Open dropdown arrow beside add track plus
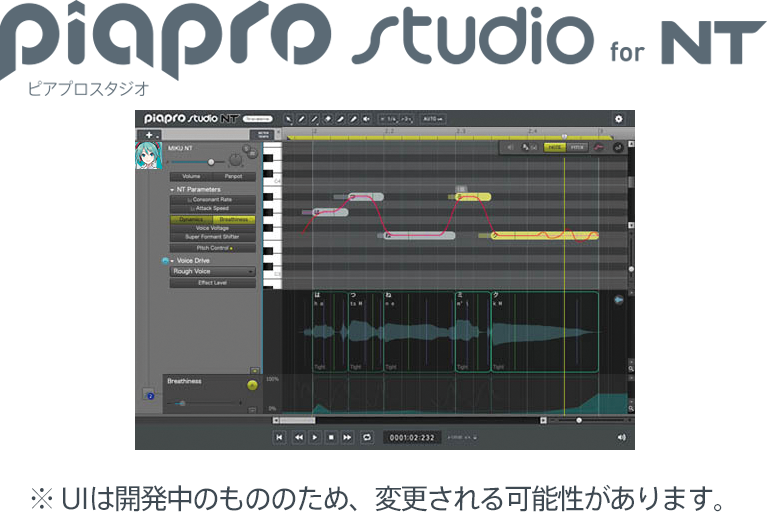 click(157, 136)
